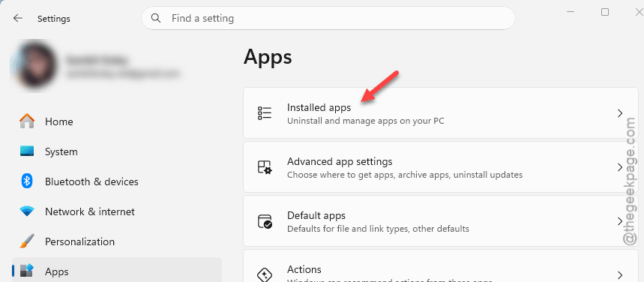Viewport: 644px width, 282px height.
Task: Open Advanced app settings
Action: (x=441, y=167)
